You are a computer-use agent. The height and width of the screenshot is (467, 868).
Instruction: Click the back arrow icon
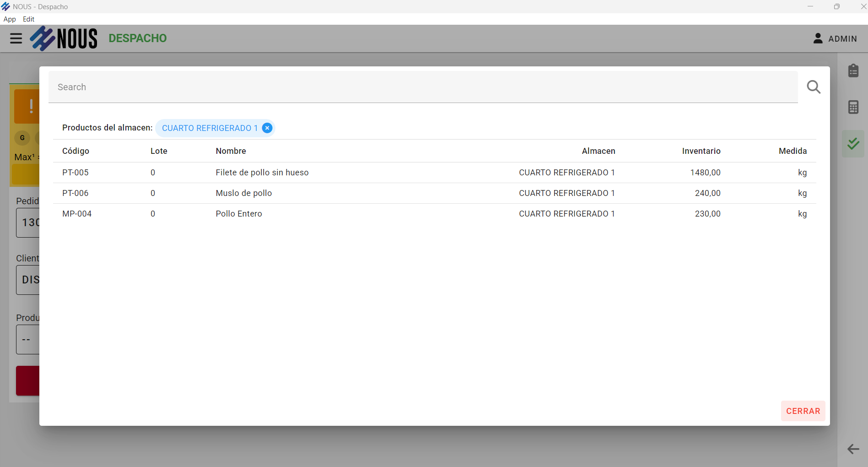[853, 449]
